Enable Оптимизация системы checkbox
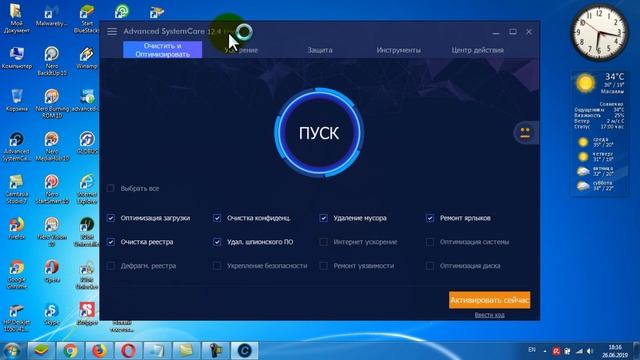Image resolution: width=640 pixels, height=360 pixels. tap(430, 242)
